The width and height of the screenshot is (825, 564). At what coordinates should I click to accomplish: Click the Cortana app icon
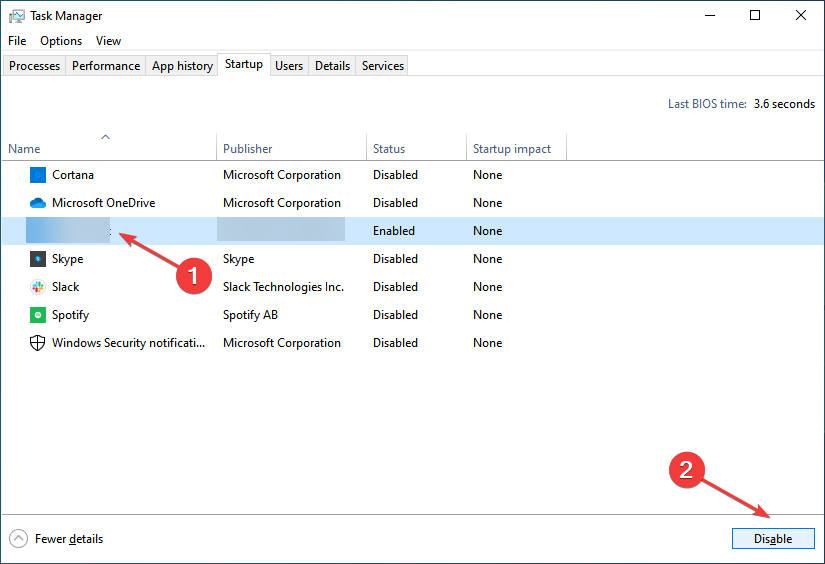pos(38,175)
